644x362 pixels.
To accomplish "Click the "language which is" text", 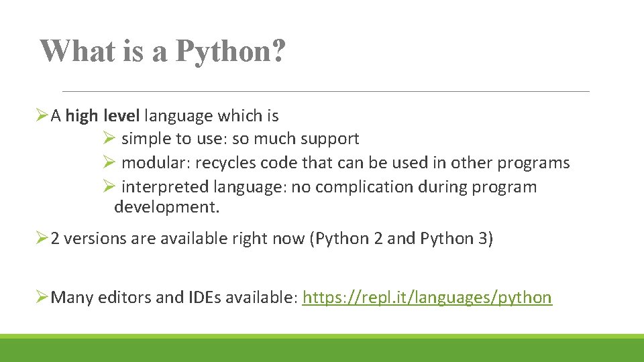I will click(x=211, y=116).
